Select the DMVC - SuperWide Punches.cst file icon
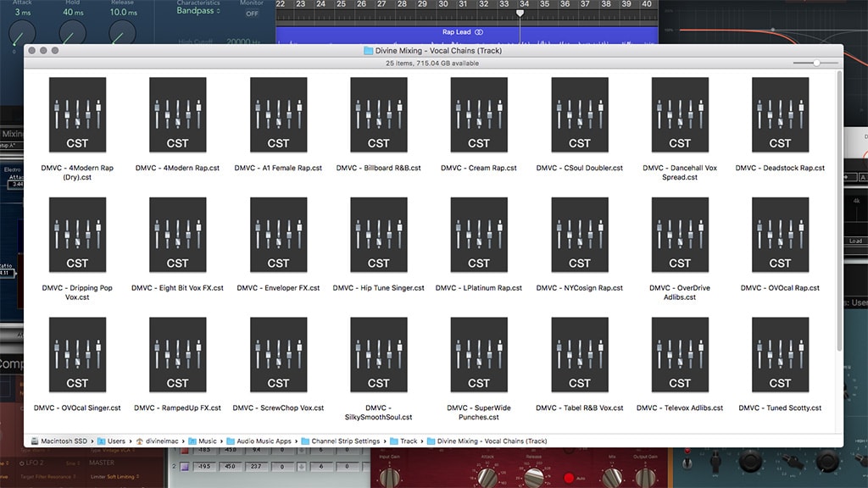 (x=479, y=355)
